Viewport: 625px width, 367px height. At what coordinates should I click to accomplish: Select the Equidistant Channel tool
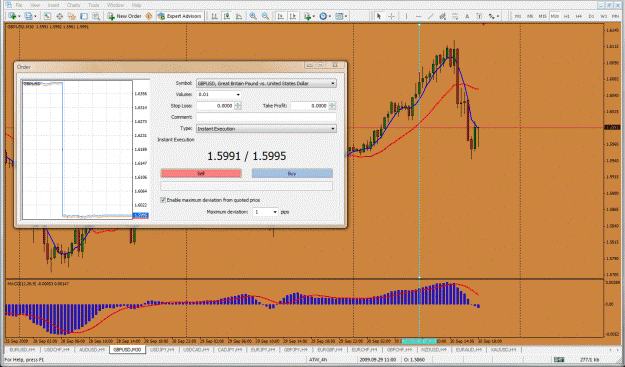point(442,16)
